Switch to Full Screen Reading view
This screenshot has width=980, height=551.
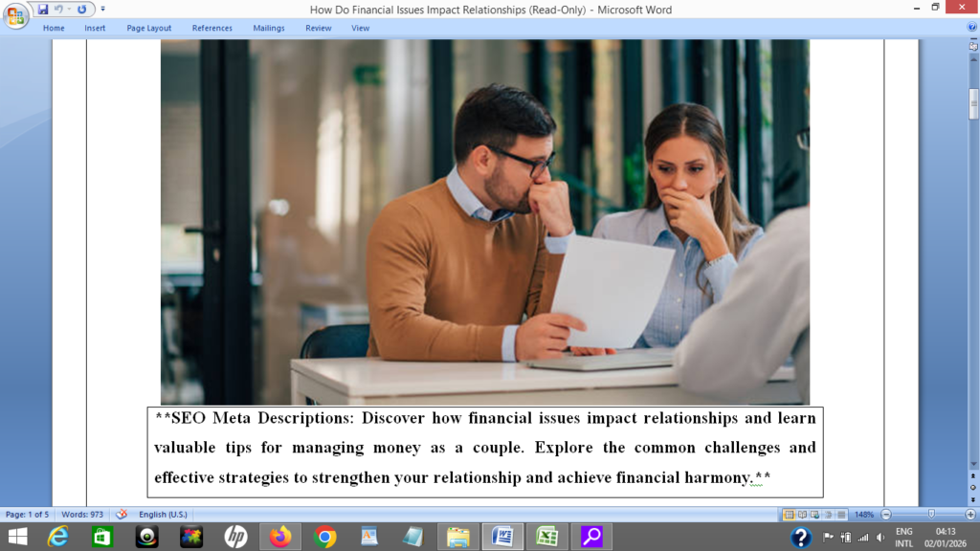(x=802, y=515)
